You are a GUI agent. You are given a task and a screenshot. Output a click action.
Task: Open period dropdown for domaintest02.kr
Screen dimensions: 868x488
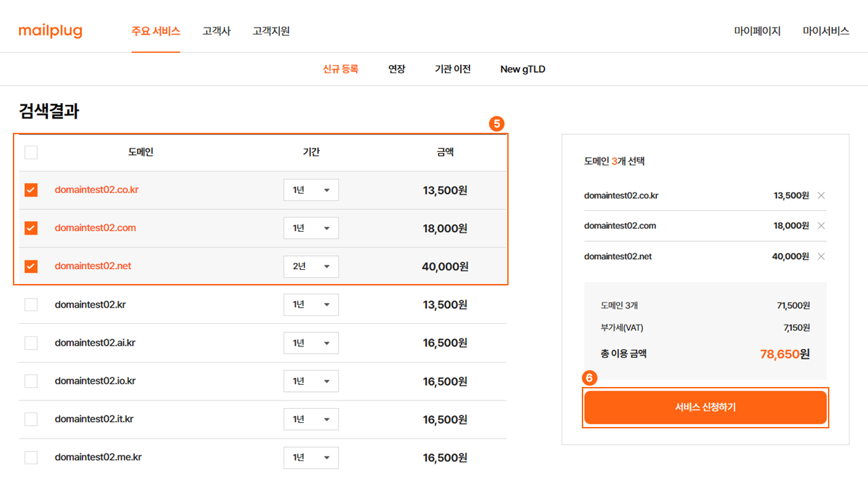tap(311, 305)
